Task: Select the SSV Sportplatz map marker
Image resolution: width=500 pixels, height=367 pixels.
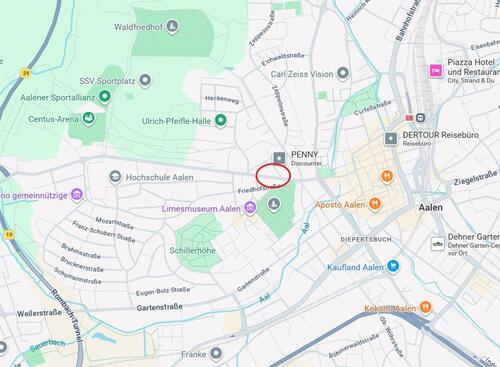Action: [145, 81]
